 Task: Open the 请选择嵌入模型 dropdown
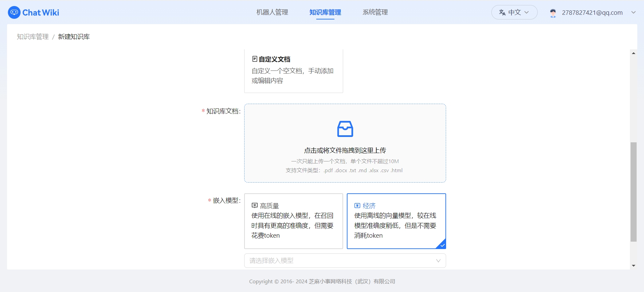pyautogui.click(x=345, y=260)
